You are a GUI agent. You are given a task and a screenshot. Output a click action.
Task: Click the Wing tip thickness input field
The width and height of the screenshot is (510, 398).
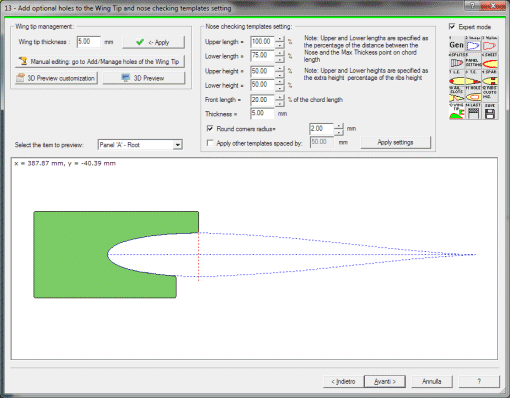89,42
